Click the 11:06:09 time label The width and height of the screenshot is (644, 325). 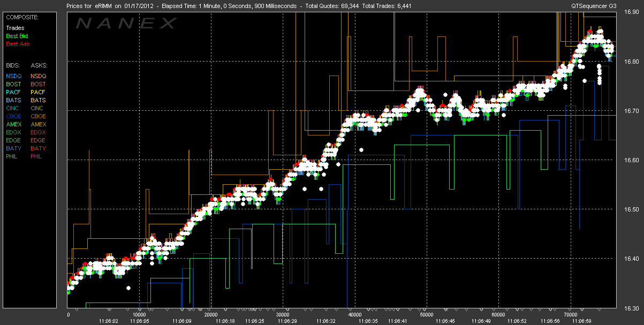pos(182,321)
